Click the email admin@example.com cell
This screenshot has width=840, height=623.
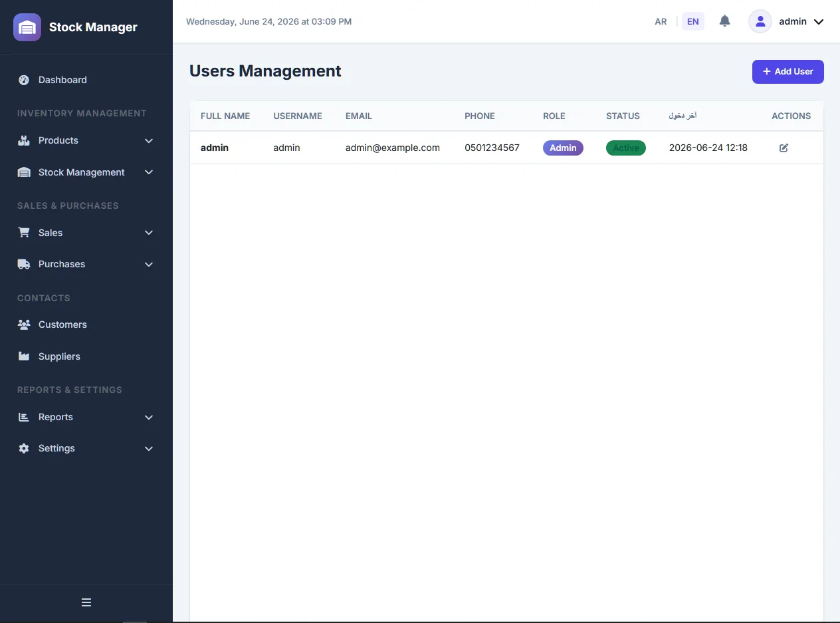(393, 148)
